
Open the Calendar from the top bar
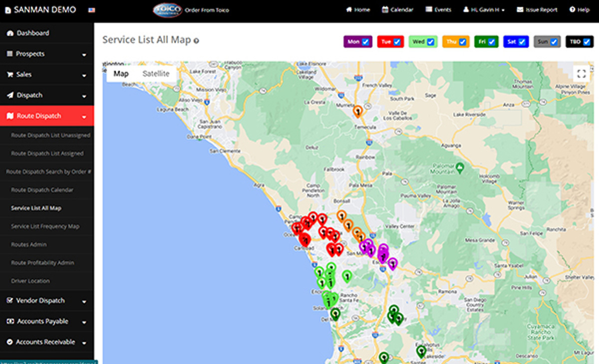pos(397,9)
